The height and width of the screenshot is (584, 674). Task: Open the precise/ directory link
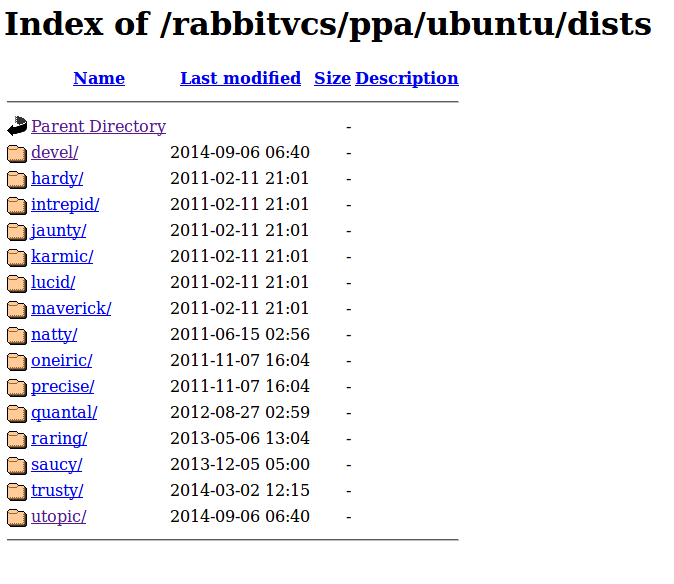point(63,386)
